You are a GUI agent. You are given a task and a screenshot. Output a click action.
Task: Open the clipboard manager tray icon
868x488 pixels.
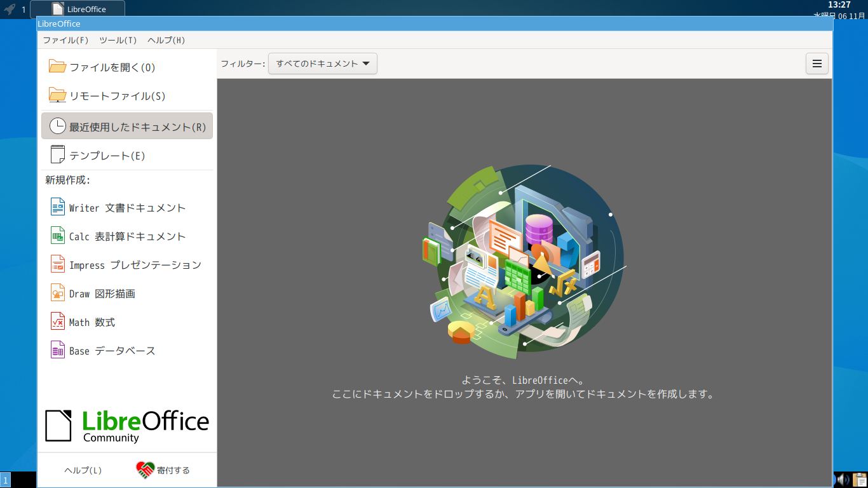[x=859, y=479]
